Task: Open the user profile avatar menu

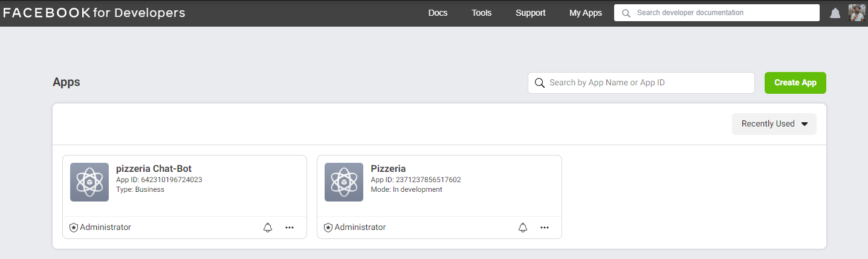Action: pos(857,13)
